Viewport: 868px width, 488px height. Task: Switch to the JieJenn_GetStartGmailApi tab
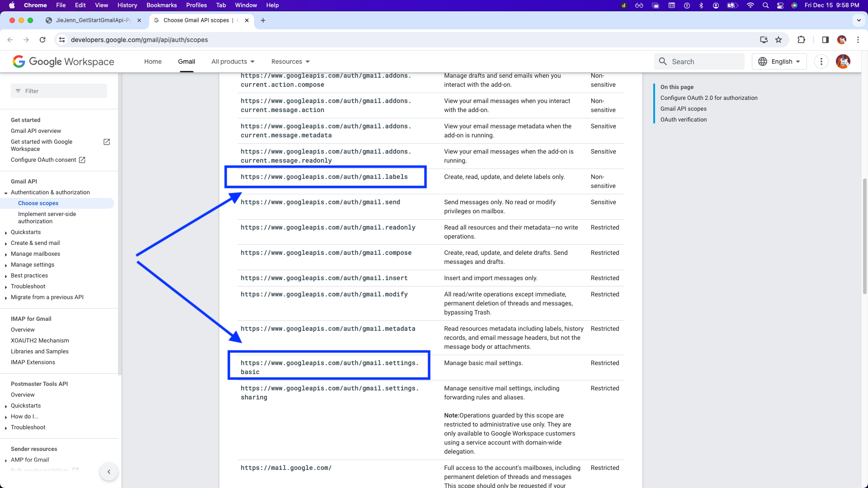[x=93, y=20]
